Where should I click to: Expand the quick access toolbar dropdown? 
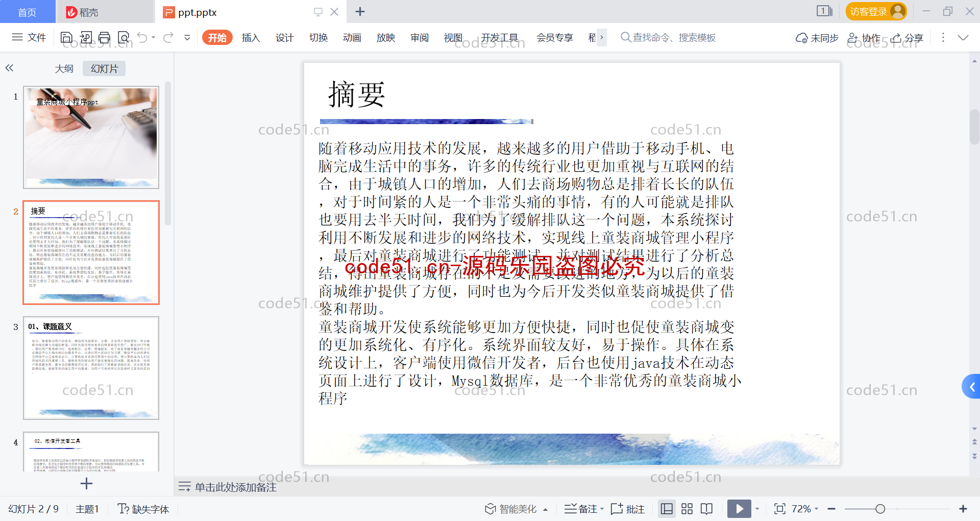[x=187, y=37]
